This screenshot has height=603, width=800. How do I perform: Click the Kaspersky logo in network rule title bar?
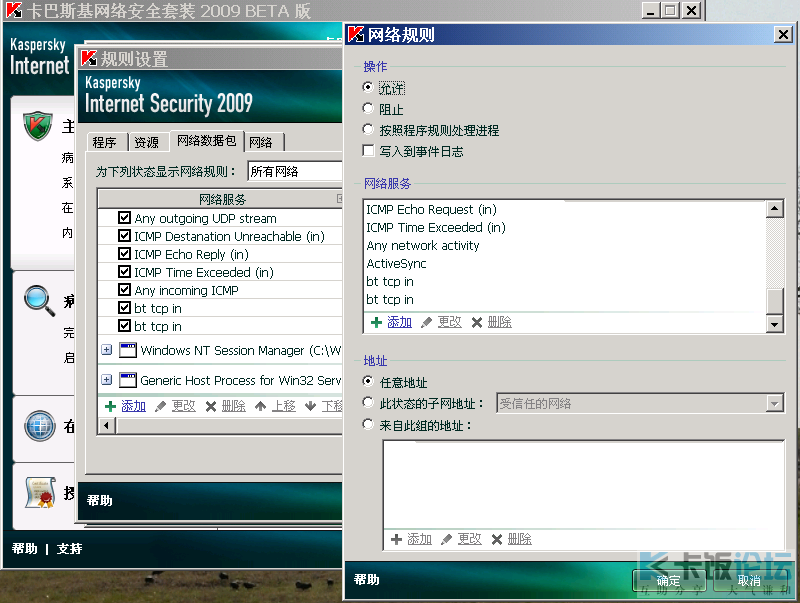pyautogui.click(x=356, y=34)
